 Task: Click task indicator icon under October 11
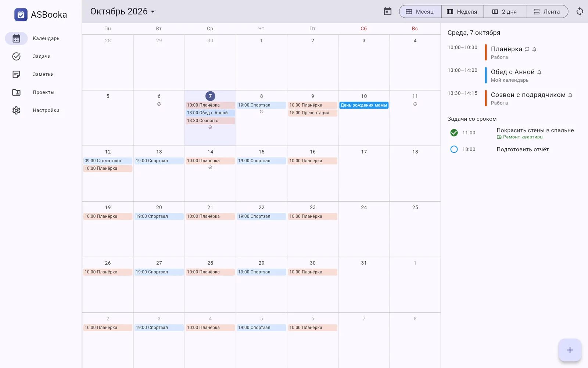click(415, 104)
